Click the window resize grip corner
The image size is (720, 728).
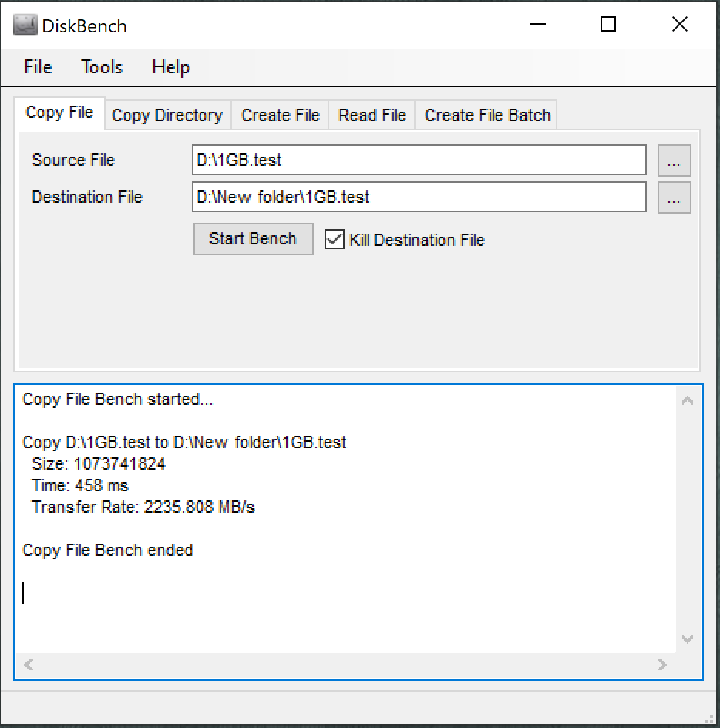tap(710, 719)
